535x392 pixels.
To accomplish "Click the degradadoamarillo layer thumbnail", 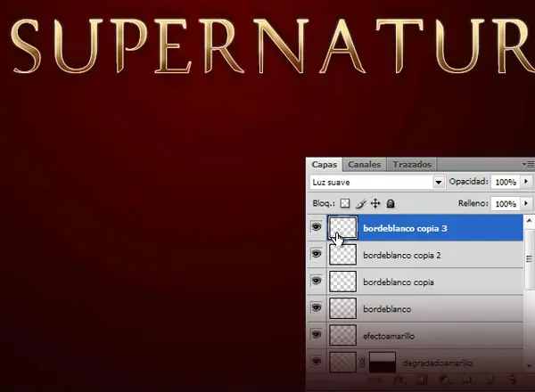I will (x=342, y=363).
